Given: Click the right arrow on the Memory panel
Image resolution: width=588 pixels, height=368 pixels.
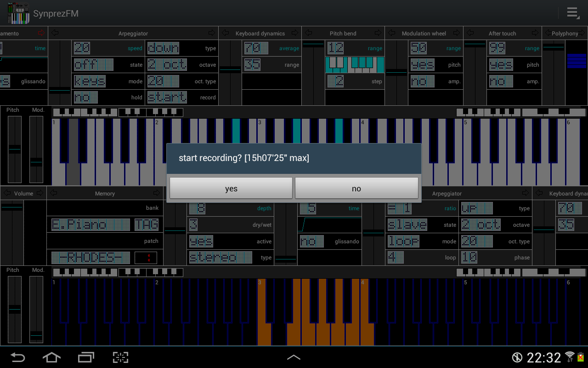Looking at the screenshot, I should pyautogui.click(x=156, y=193).
